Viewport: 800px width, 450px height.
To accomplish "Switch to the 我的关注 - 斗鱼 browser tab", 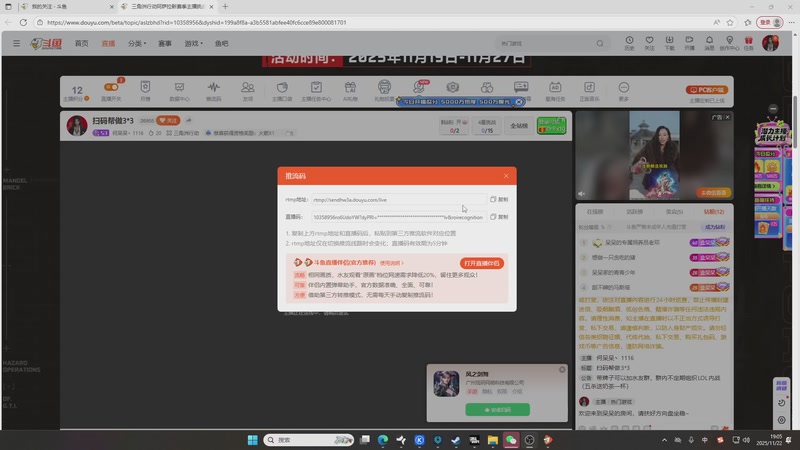I will click(67, 7).
